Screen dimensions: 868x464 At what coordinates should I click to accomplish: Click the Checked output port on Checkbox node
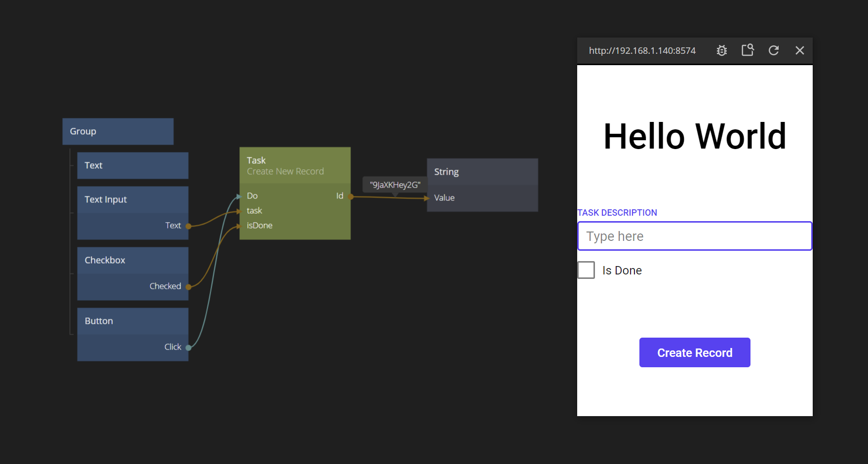[188, 287]
